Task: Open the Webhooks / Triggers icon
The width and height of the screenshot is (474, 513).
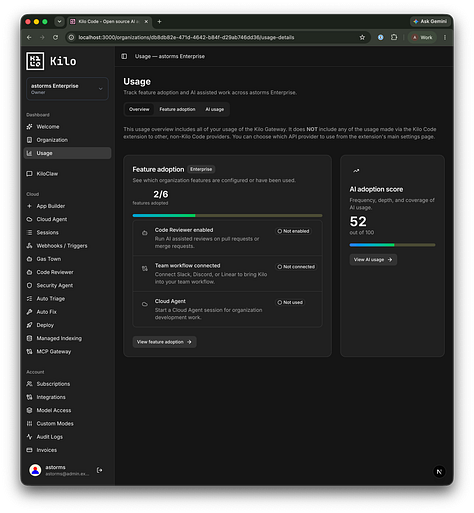Action: coord(29,246)
